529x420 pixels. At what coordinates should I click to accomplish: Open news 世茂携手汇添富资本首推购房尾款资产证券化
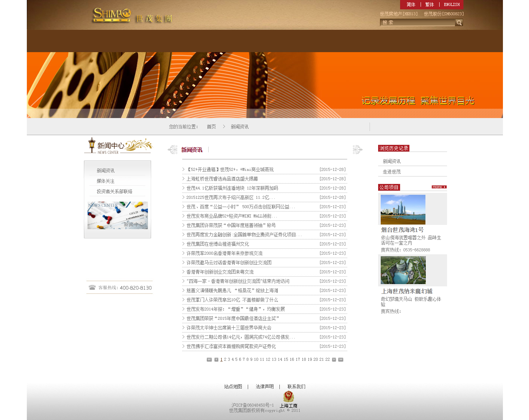pos(231,346)
